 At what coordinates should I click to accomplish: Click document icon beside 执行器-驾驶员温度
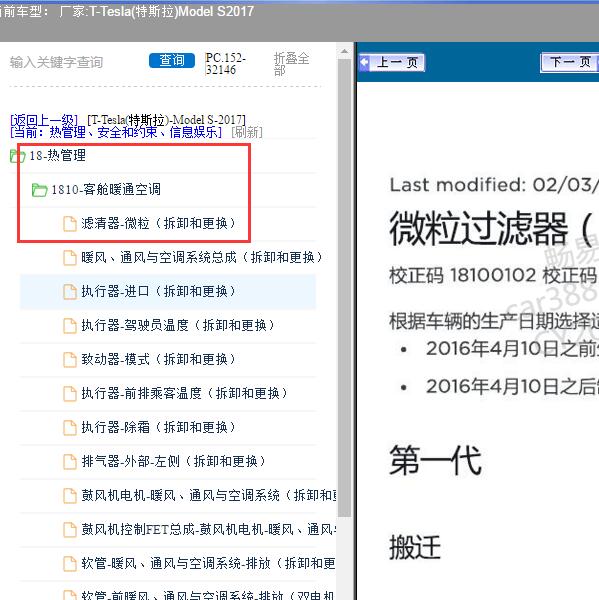point(70,326)
